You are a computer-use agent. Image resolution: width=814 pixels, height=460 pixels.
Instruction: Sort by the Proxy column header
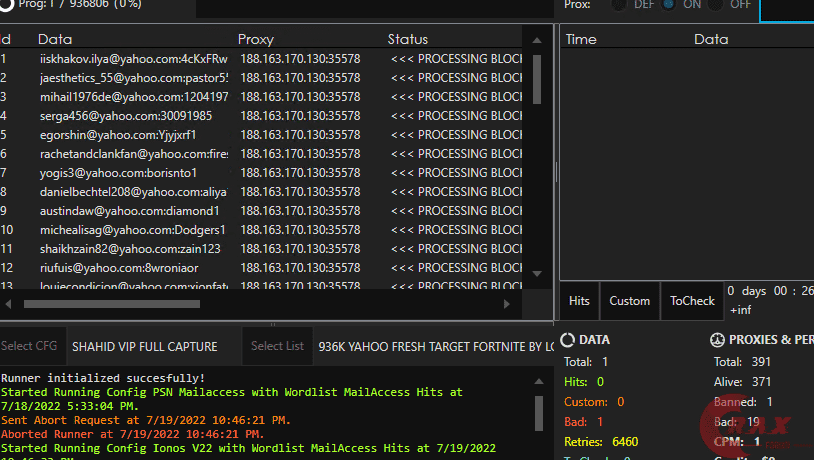256,39
